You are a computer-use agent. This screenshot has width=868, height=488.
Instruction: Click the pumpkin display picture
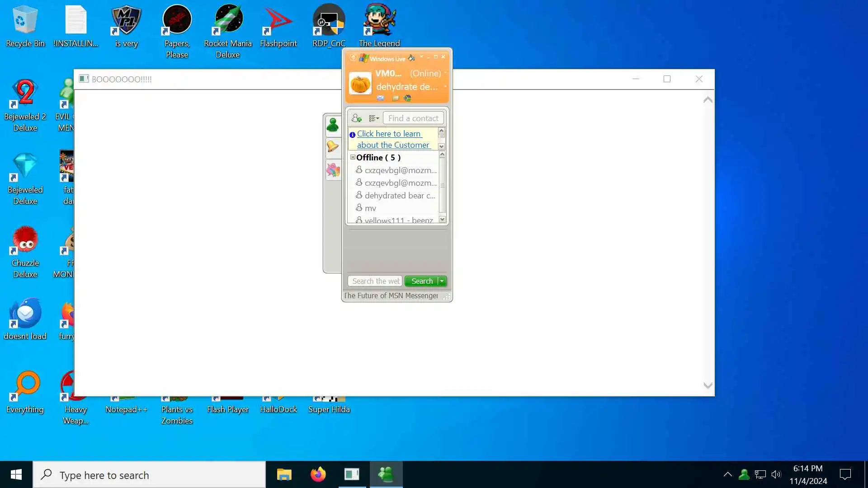pyautogui.click(x=360, y=84)
